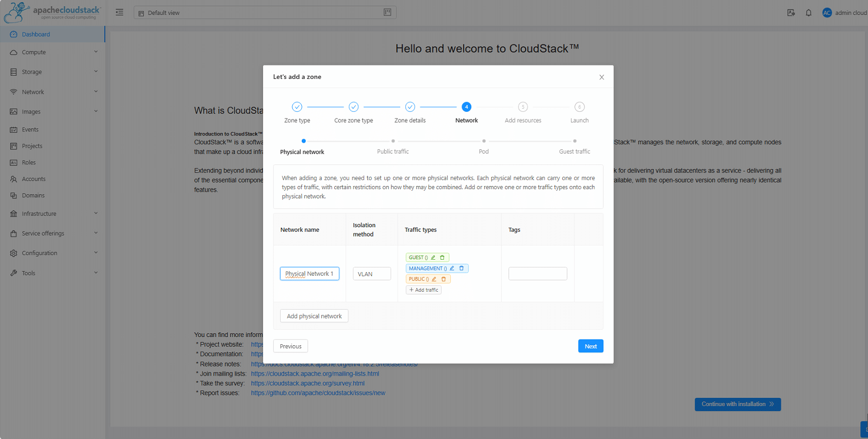
Task: Expand the Infrastructure menu chevron
Action: tap(96, 213)
